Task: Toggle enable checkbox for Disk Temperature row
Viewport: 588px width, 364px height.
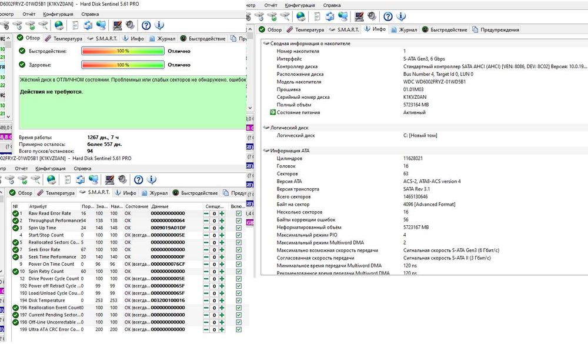Action: 239,300
